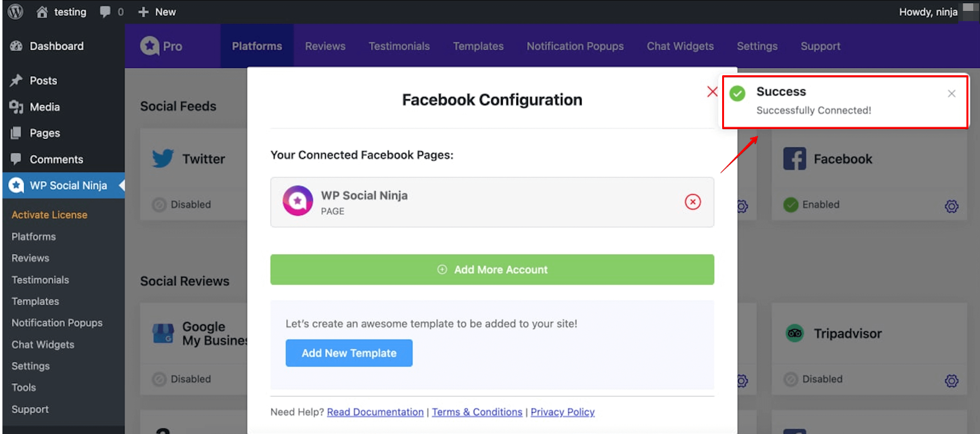Switch to the Platforms tab
Screen dimensions: 980x434
click(257, 46)
